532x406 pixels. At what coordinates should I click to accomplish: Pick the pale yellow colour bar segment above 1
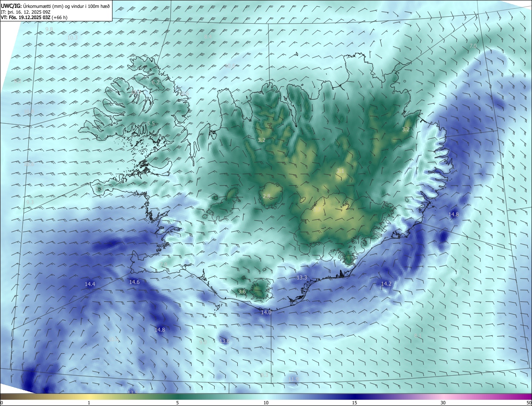(x=89, y=396)
